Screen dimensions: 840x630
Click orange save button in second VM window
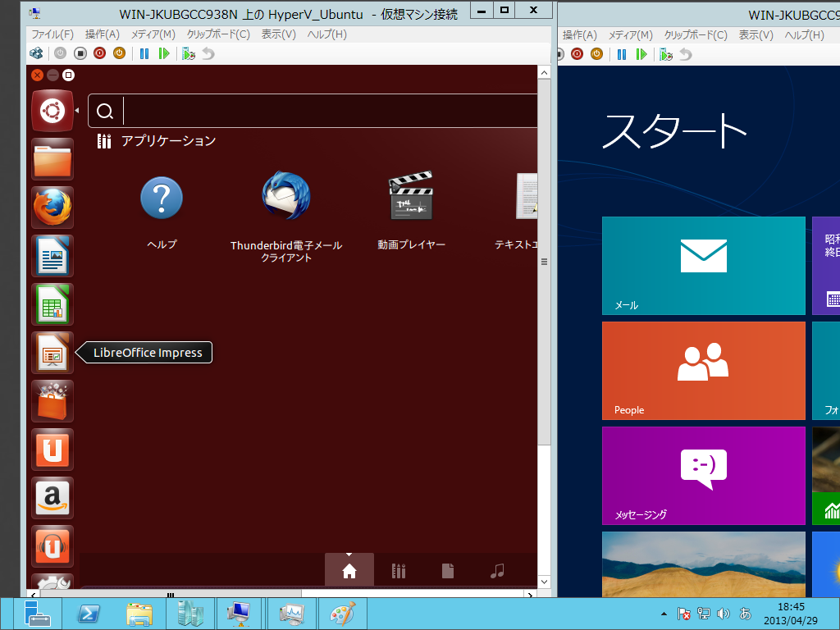(596, 53)
